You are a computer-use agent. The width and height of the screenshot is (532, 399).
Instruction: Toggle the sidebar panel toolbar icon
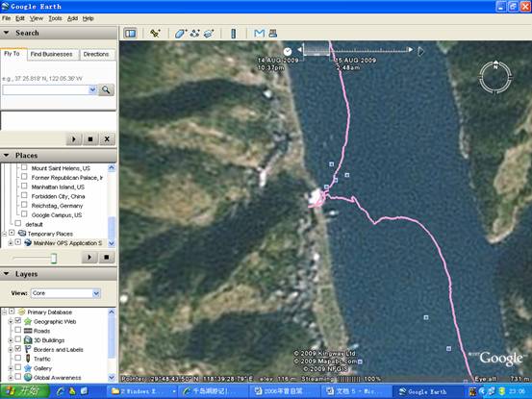click(x=130, y=34)
